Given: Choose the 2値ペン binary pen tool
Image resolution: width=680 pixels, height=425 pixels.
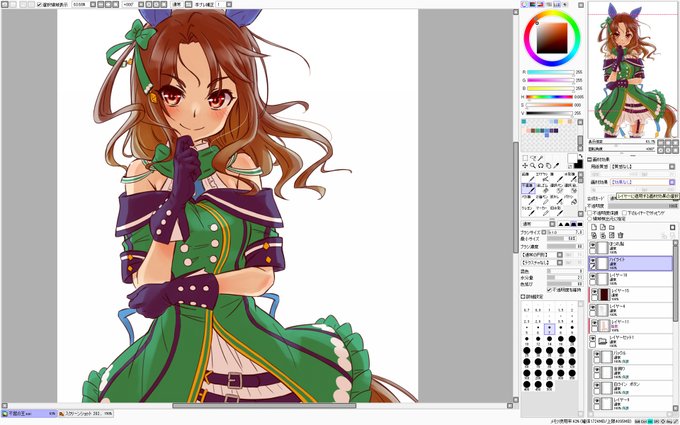Looking at the screenshot, I should (542, 200).
